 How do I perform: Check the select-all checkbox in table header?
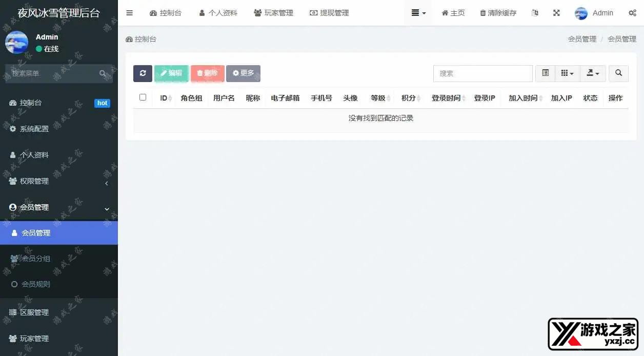click(x=143, y=97)
